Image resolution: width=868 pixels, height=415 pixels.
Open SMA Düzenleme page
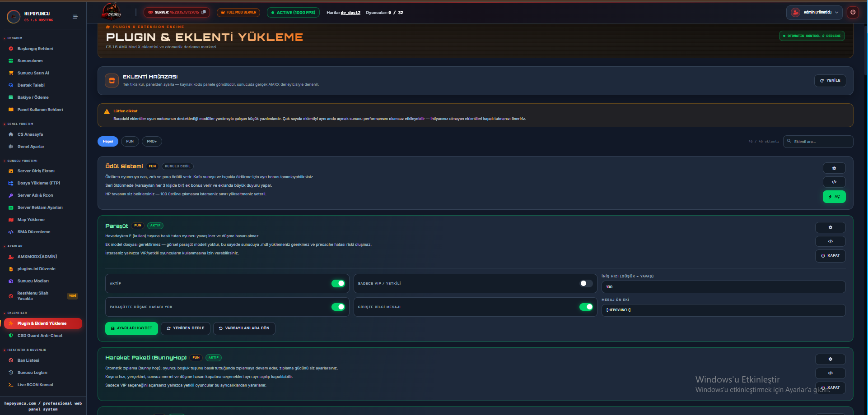(x=33, y=232)
